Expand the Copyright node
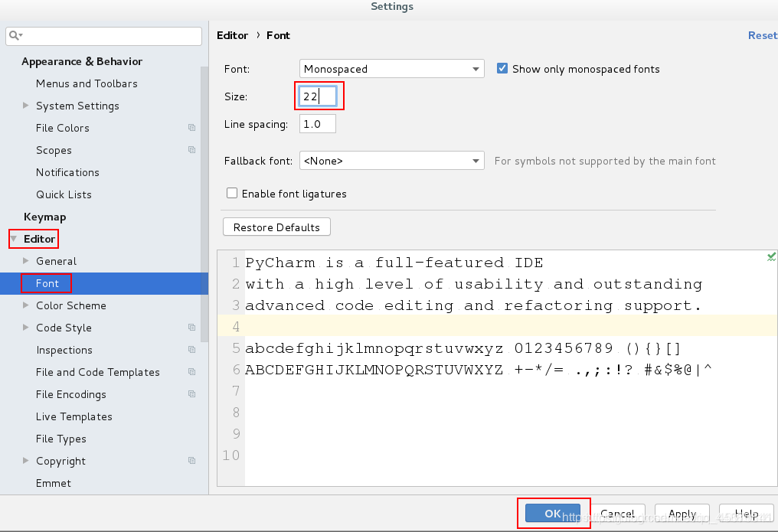778x532 pixels. [26, 461]
